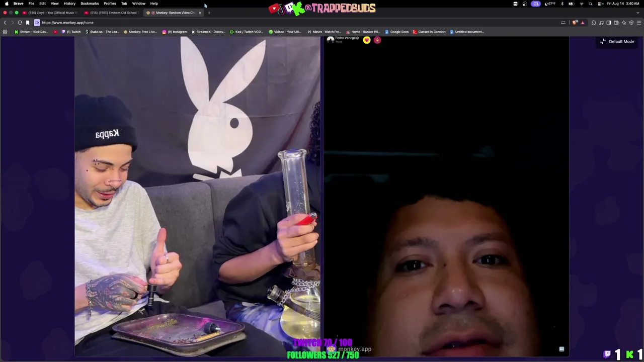This screenshot has width=644, height=362.
Task: Open the Profiles menu
Action: (110, 4)
